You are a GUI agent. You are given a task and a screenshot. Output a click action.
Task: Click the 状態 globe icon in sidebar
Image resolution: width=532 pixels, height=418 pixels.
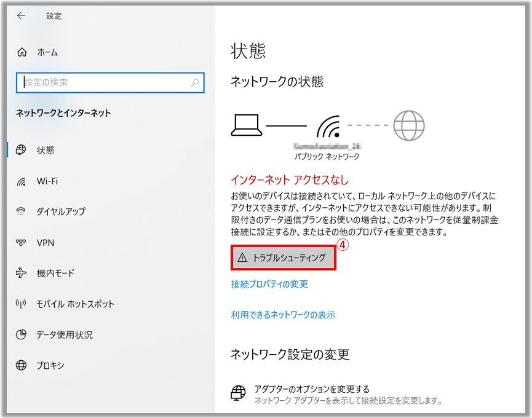pos(22,150)
